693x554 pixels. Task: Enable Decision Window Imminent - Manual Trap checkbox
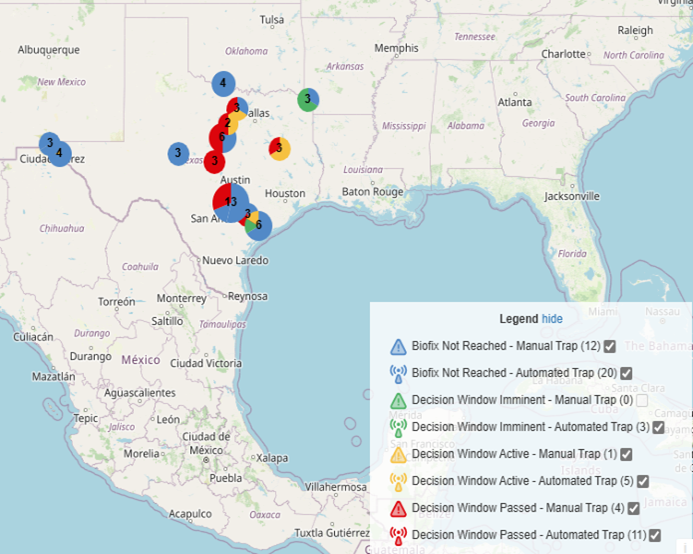(642, 400)
